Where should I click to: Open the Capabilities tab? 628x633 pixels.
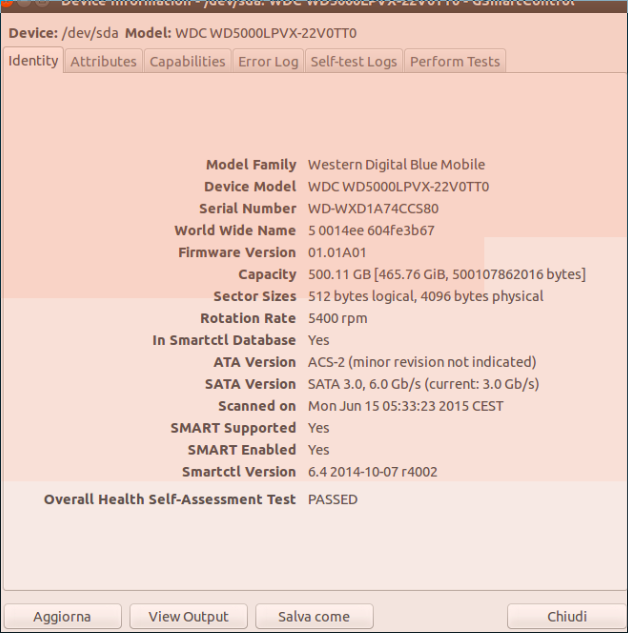pyautogui.click(x=187, y=61)
